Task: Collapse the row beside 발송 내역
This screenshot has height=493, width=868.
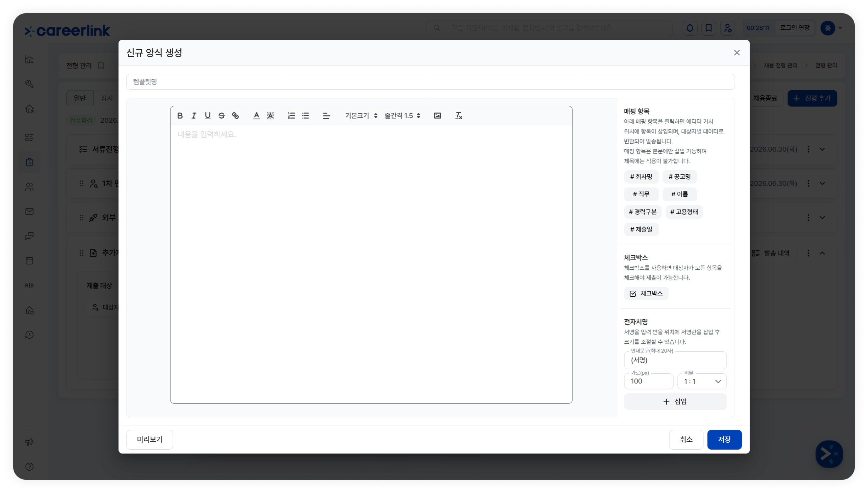Action: [x=822, y=253]
